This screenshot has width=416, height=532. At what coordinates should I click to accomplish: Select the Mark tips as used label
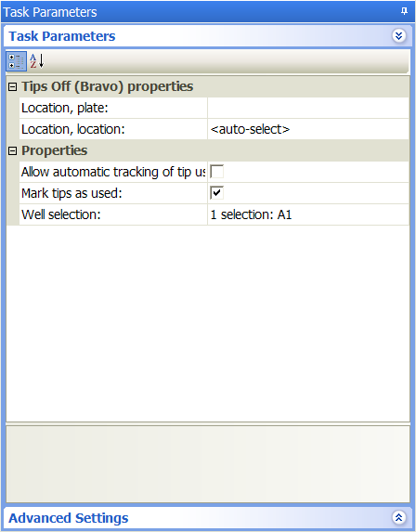tap(71, 193)
